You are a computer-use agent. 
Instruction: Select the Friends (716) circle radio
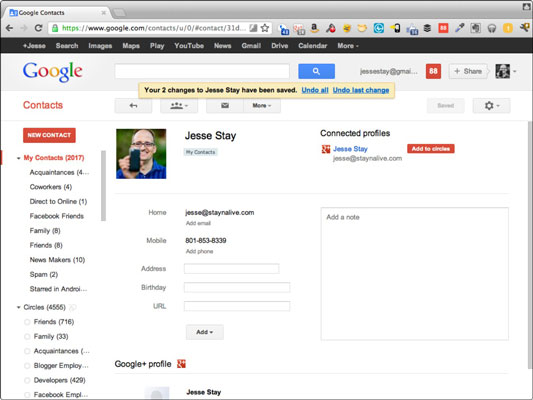pyautogui.click(x=27, y=322)
